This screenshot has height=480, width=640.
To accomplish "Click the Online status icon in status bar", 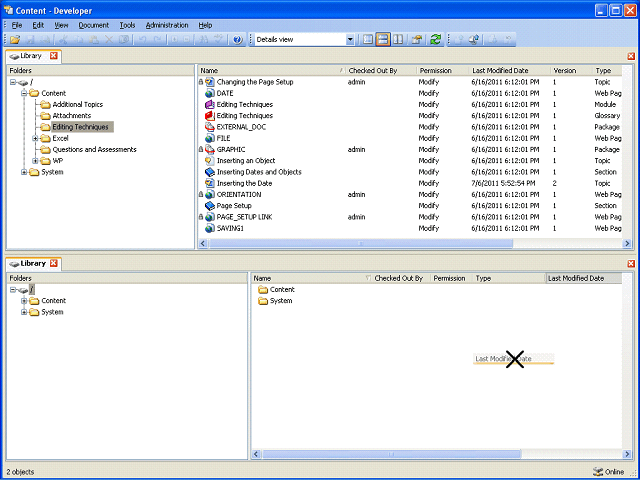I will click(598, 471).
